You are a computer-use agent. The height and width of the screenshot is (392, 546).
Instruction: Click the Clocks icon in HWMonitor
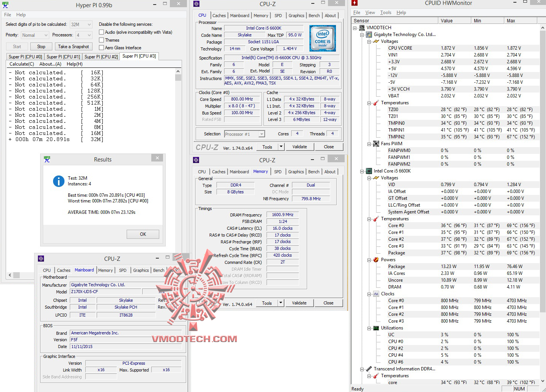[376, 294]
